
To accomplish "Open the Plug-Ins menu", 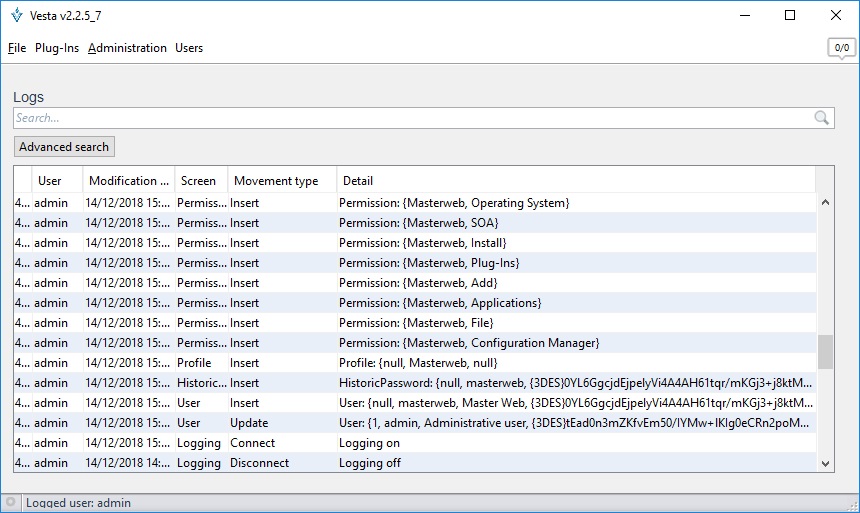I will [x=57, y=48].
